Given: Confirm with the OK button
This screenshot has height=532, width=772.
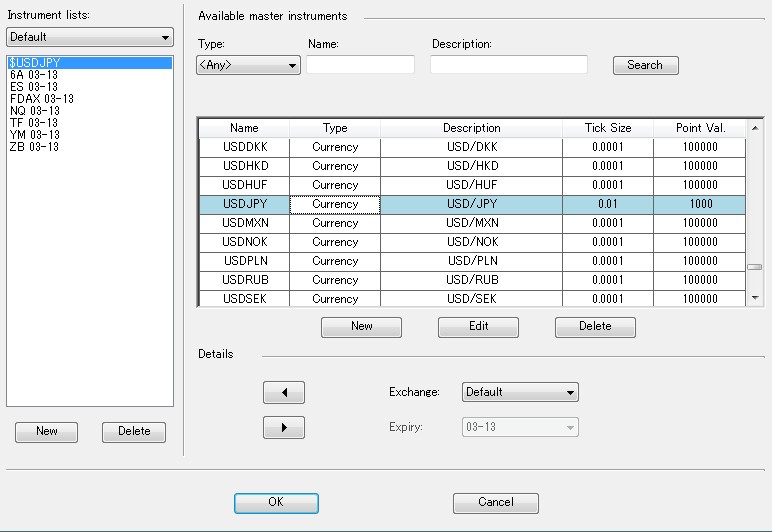Looking at the screenshot, I should tap(276, 503).
